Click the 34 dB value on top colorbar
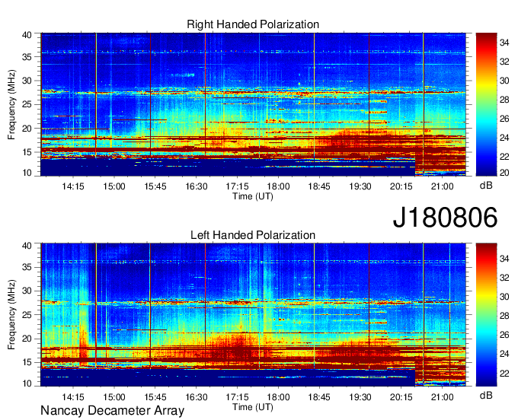Image resolution: width=518 pixels, height=420 pixels. (504, 43)
